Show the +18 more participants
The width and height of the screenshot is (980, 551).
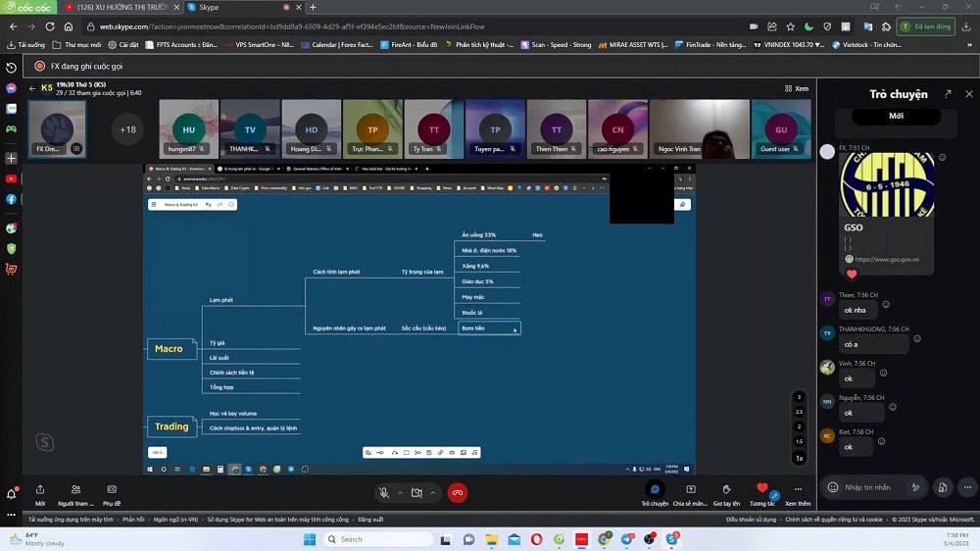[127, 129]
